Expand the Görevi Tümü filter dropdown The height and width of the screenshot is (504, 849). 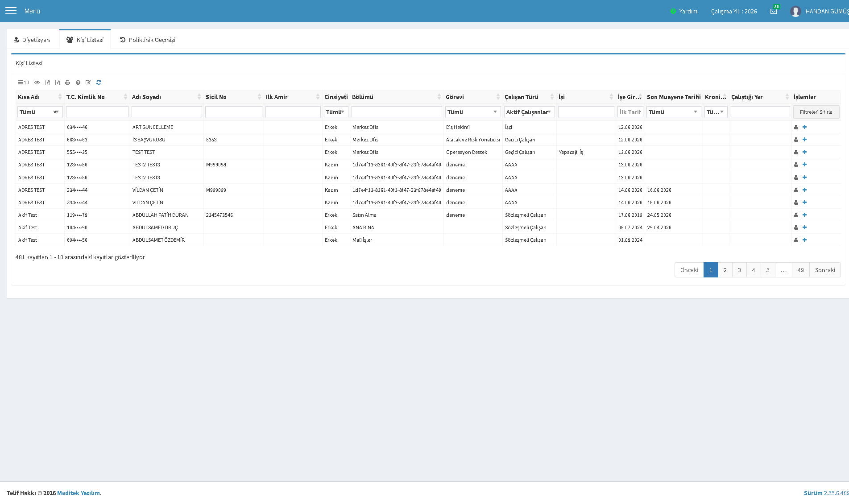(472, 112)
